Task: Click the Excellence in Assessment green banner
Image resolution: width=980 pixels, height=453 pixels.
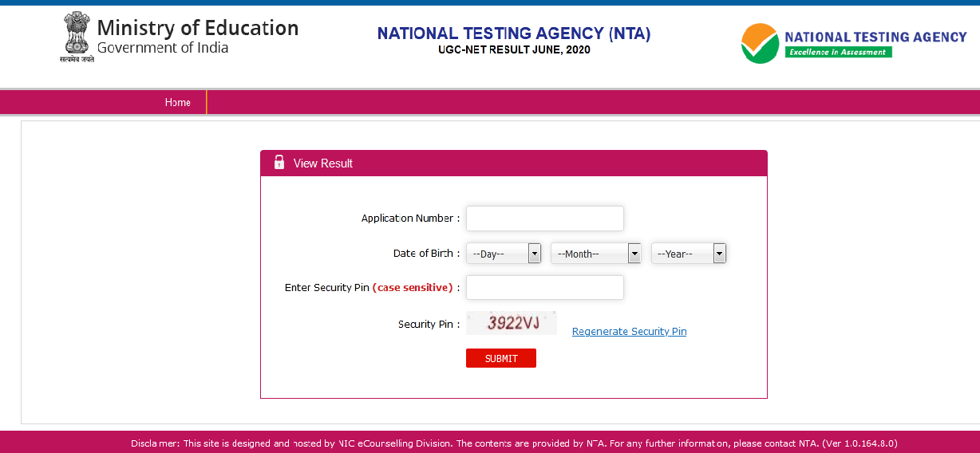Action: (837, 52)
